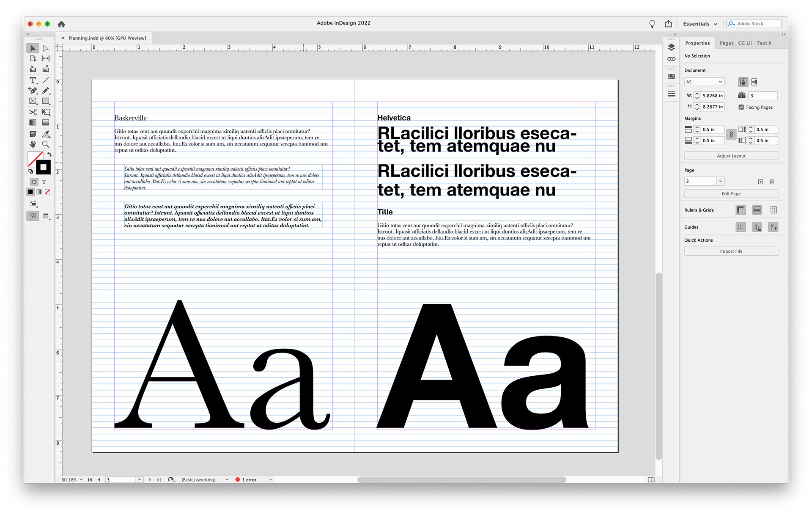Select the Note tool
The width and height of the screenshot is (812, 515).
point(33,134)
